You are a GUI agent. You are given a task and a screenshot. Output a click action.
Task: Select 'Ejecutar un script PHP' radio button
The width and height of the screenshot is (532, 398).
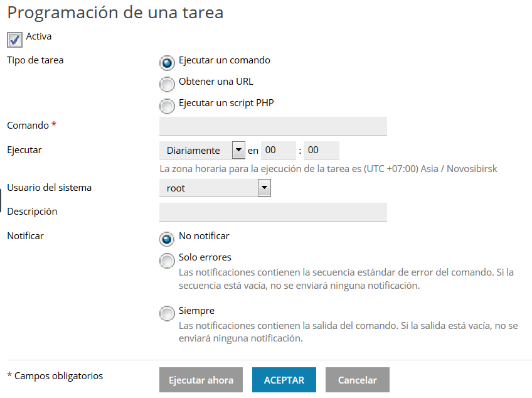pyautogui.click(x=167, y=105)
